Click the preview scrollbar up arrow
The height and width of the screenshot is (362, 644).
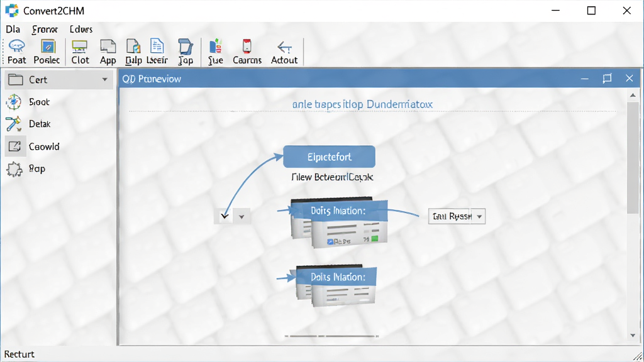point(633,96)
